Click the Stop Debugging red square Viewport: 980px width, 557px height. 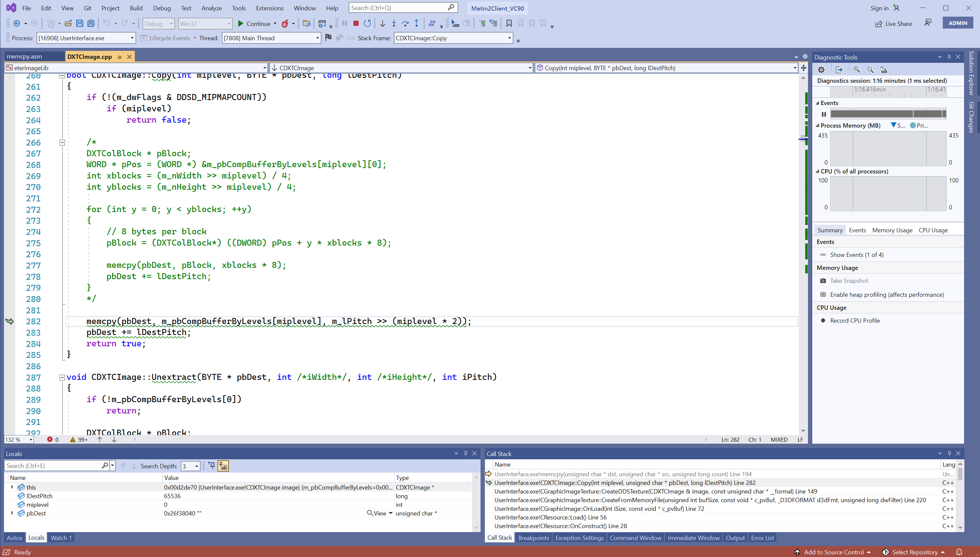tap(356, 23)
